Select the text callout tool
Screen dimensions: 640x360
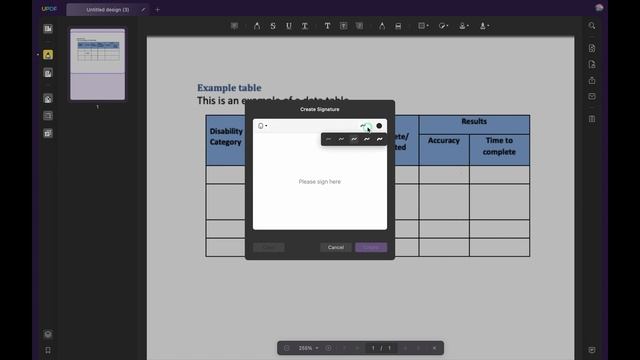coord(359,26)
